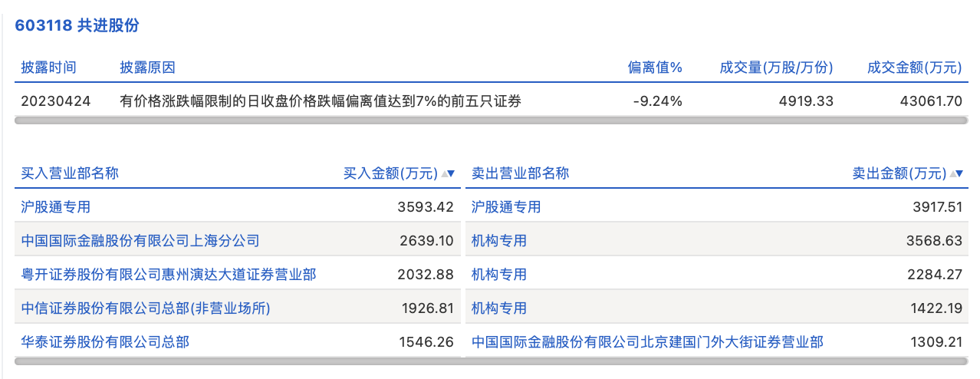This screenshot has width=980, height=379.
Task: Click the bottom horizontal scrollbar under broker tables
Action: 491,361
